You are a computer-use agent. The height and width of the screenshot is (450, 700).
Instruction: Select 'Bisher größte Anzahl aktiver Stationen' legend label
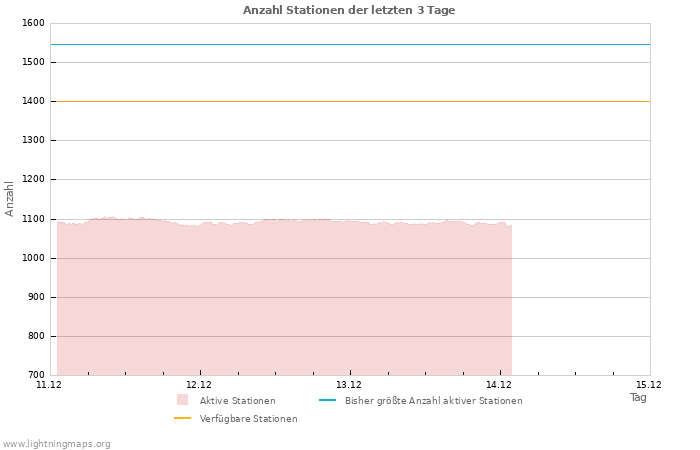tap(433, 401)
